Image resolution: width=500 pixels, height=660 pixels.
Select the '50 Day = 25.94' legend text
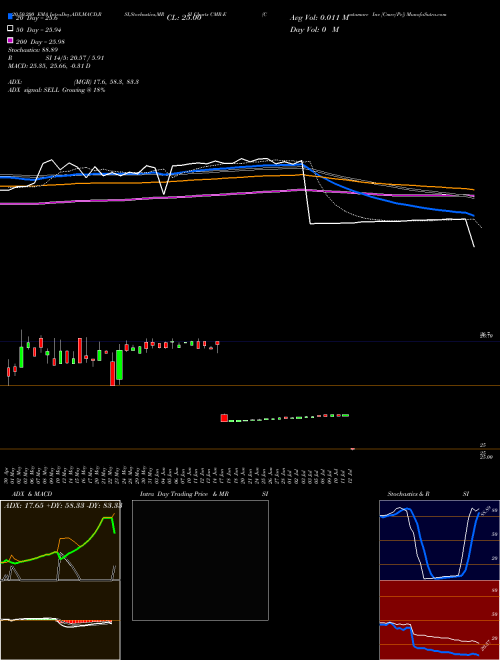(x=37, y=30)
